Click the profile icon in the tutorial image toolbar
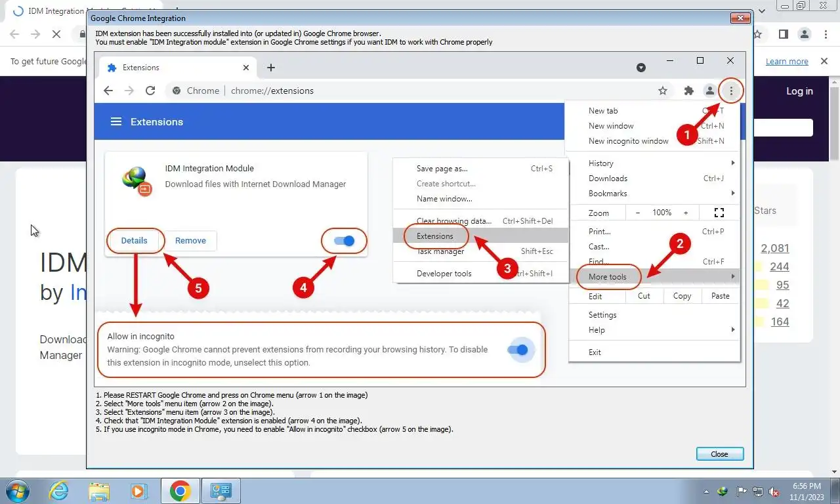The image size is (840, 504). (709, 91)
